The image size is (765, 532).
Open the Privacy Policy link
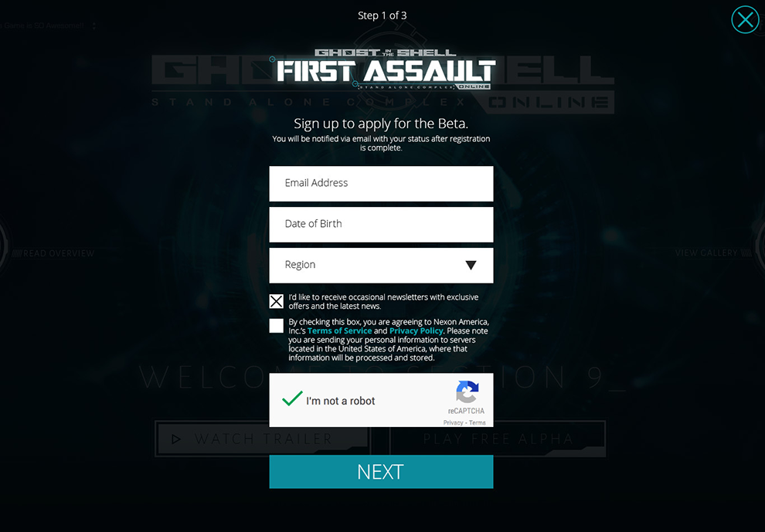pyautogui.click(x=416, y=330)
